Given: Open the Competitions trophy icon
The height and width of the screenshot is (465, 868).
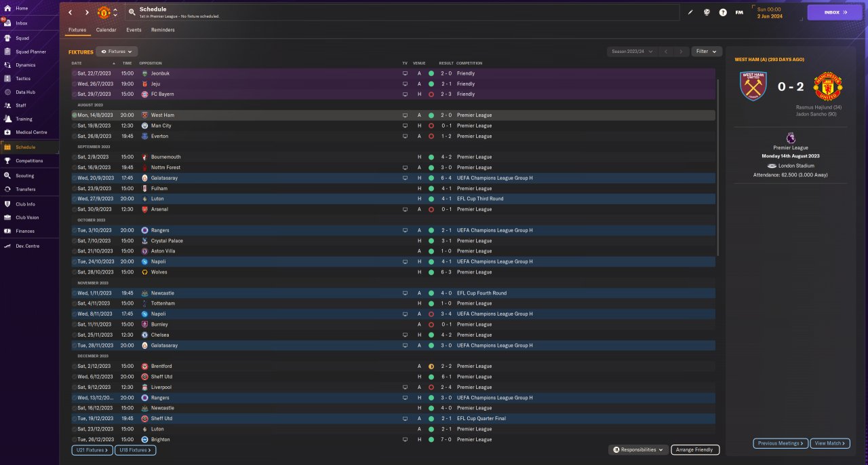Looking at the screenshot, I should click(x=7, y=161).
